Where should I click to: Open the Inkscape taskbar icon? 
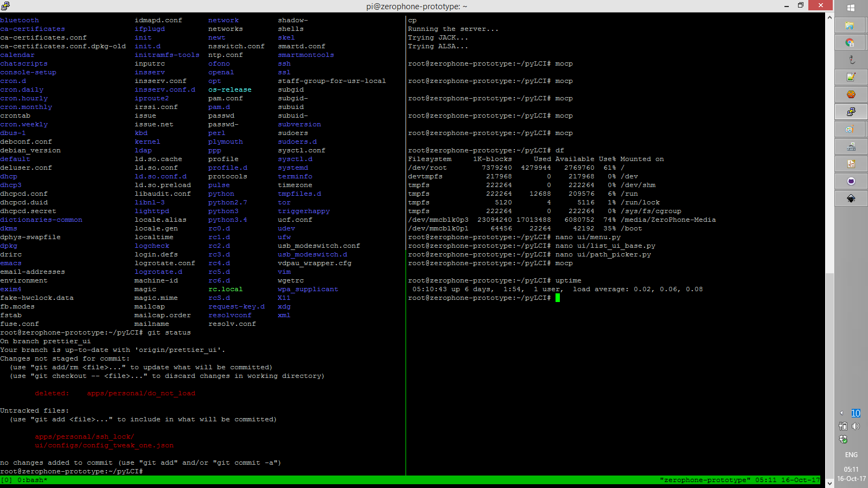(851, 198)
